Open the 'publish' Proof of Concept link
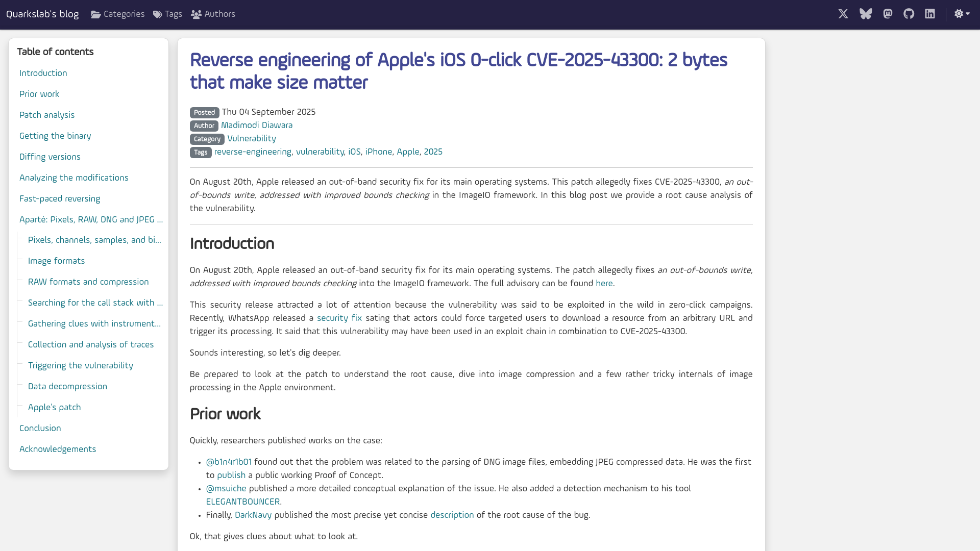The width and height of the screenshot is (980, 551). click(231, 475)
